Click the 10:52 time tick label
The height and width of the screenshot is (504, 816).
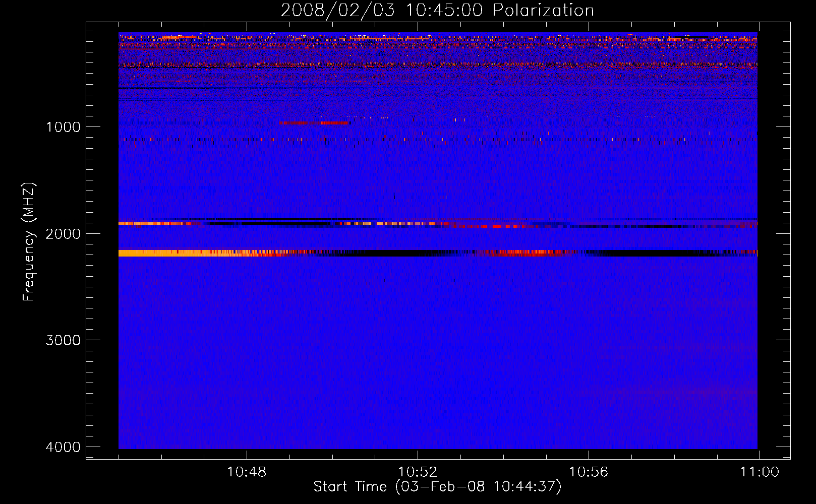[418, 472]
